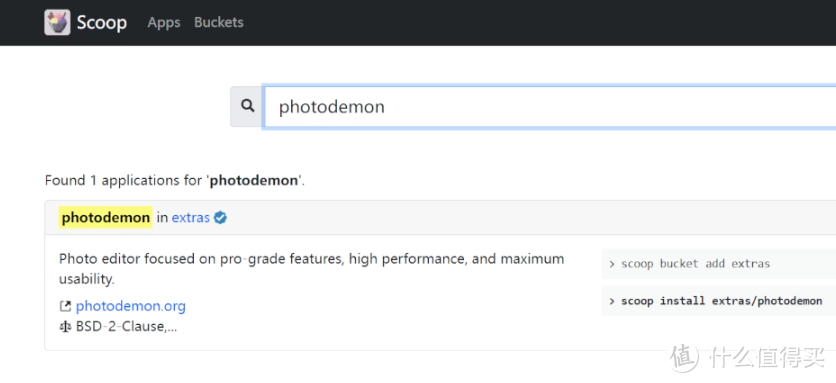This screenshot has width=836, height=383.
Task: Click the BSD-2-Clause license text
Action: 126,326
